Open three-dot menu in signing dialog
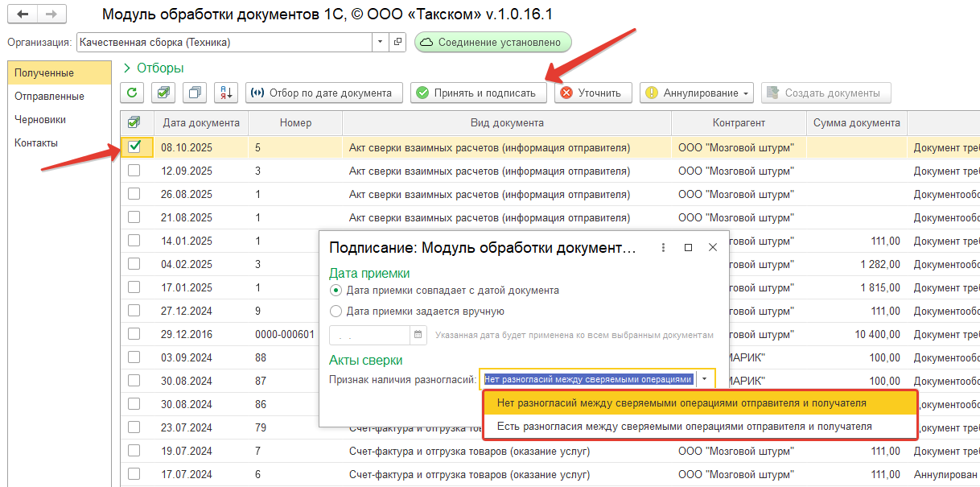Viewport: 980px width, 487px height. coord(663,248)
